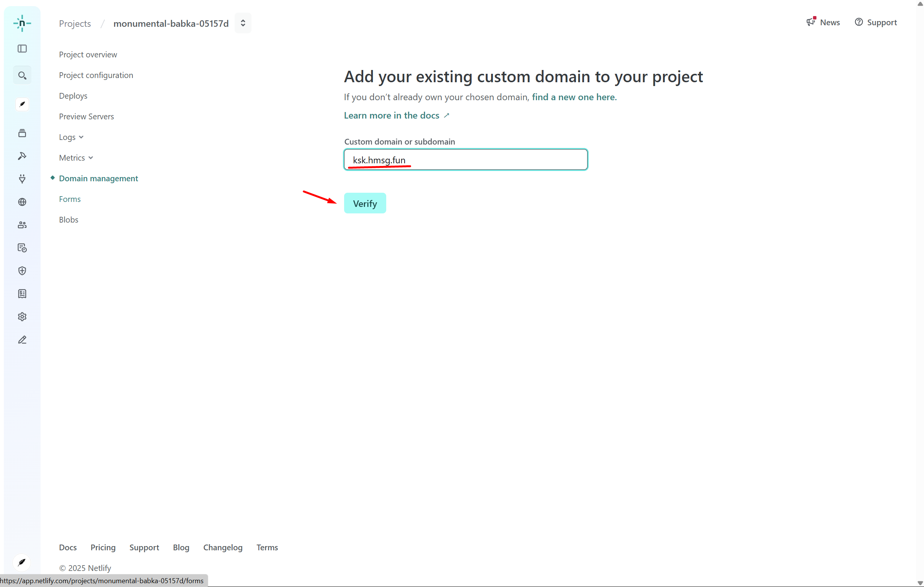
Task: Open Domains globe icon in sidebar
Action: pyautogui.click(x=22, y=202)
